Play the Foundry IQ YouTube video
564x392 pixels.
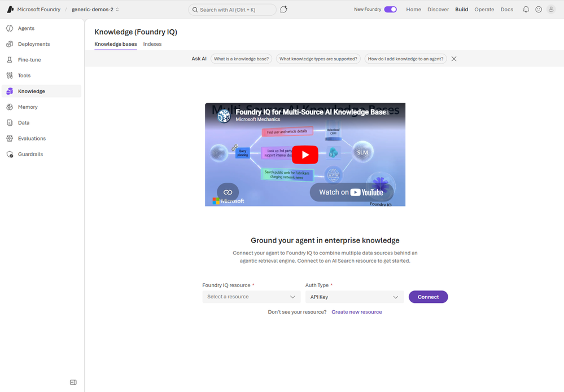click(x=305, y=155)
